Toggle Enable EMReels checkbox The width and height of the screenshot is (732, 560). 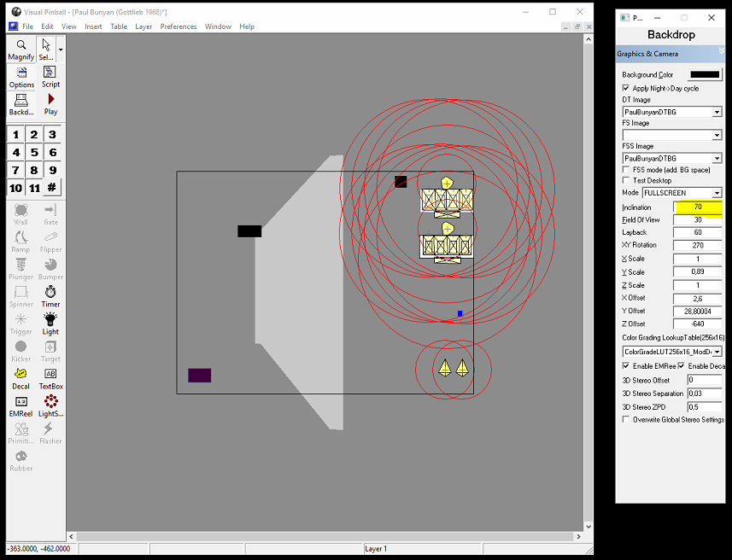click(626, 366)
